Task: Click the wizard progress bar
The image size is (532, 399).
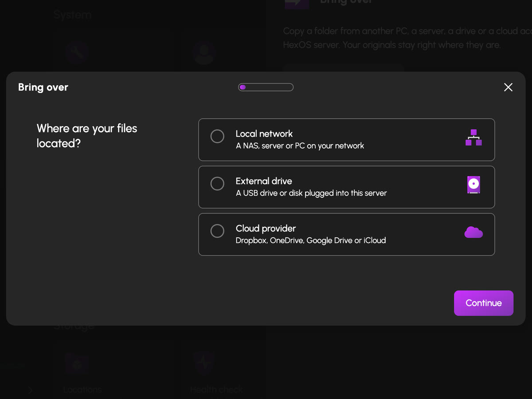Action: (x=266, y=87)
